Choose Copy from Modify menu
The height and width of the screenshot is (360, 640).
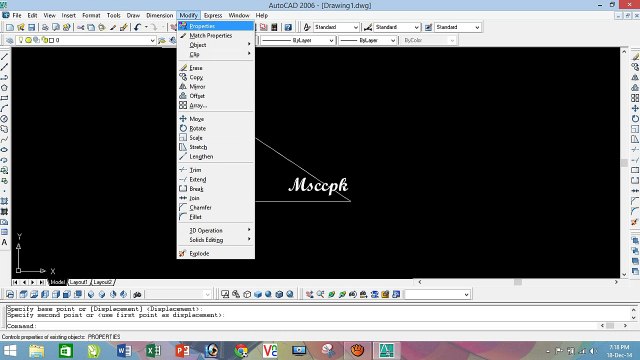(216, 77)
